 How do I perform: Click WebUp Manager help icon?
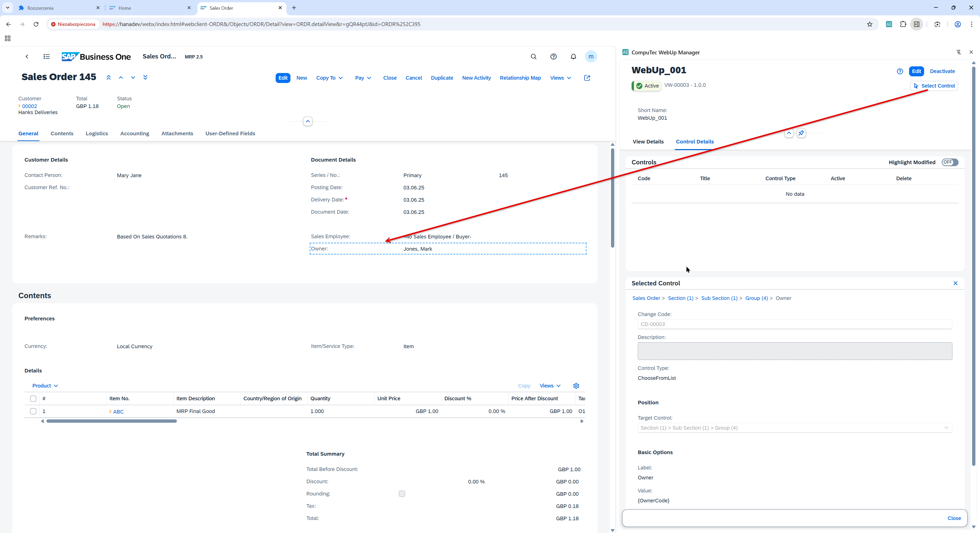tap(900, 71)
